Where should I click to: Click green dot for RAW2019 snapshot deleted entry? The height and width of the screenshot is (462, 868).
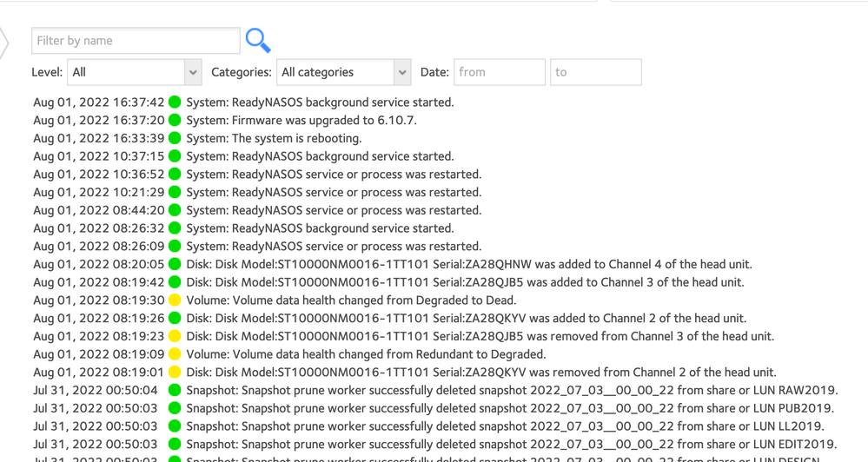click(175, 391)
